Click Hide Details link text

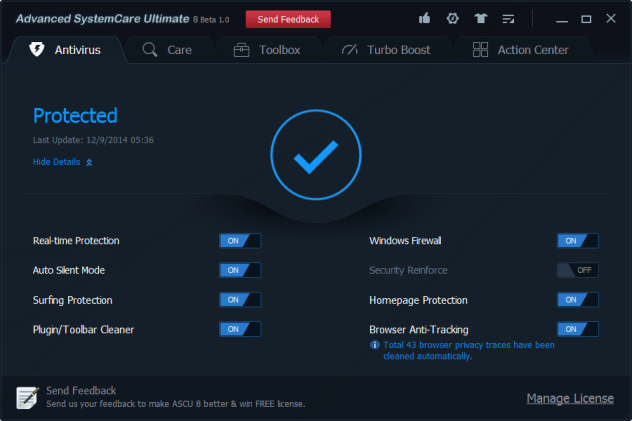[x=56, y=162]
